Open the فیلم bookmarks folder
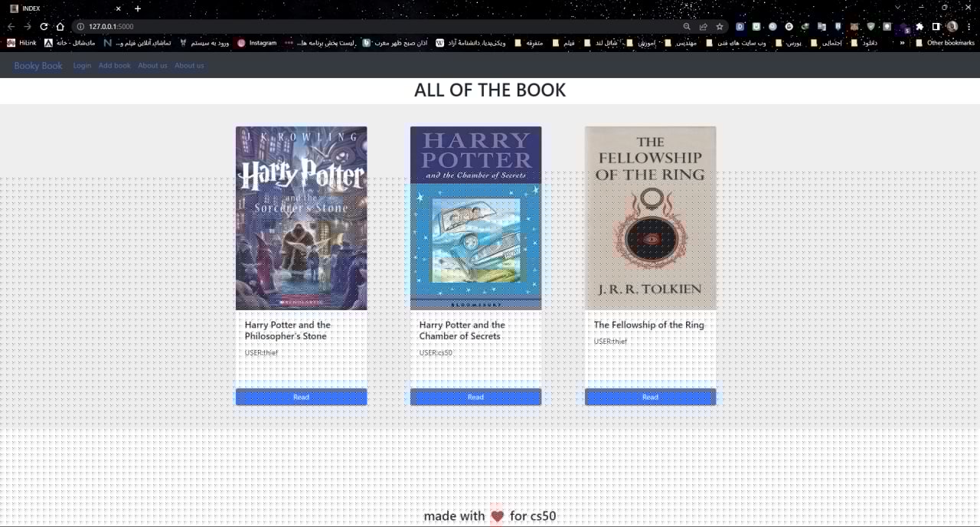 click(x=563, y=43)
